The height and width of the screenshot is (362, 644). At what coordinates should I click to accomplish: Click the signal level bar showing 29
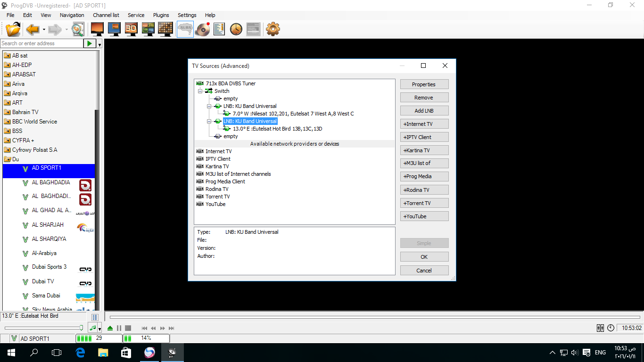99,338
